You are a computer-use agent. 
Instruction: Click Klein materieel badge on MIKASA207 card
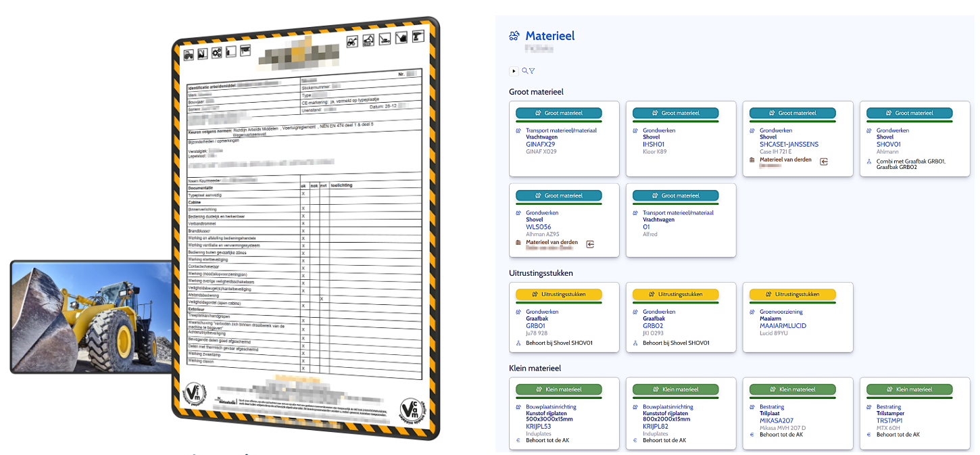793,389
